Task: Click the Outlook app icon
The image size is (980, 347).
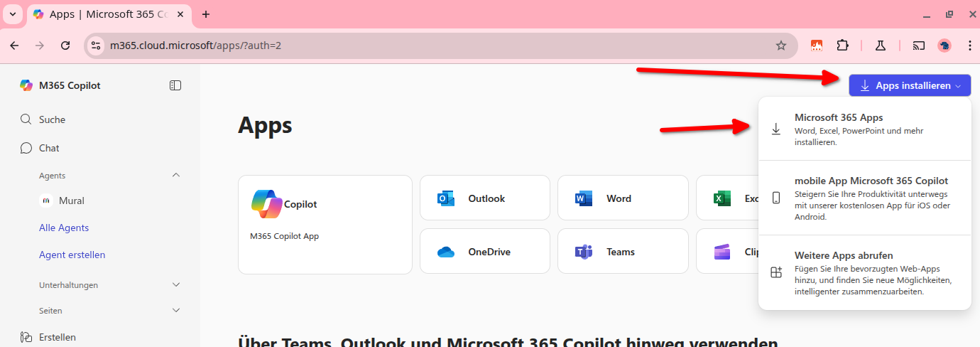Action: [446, 198]
